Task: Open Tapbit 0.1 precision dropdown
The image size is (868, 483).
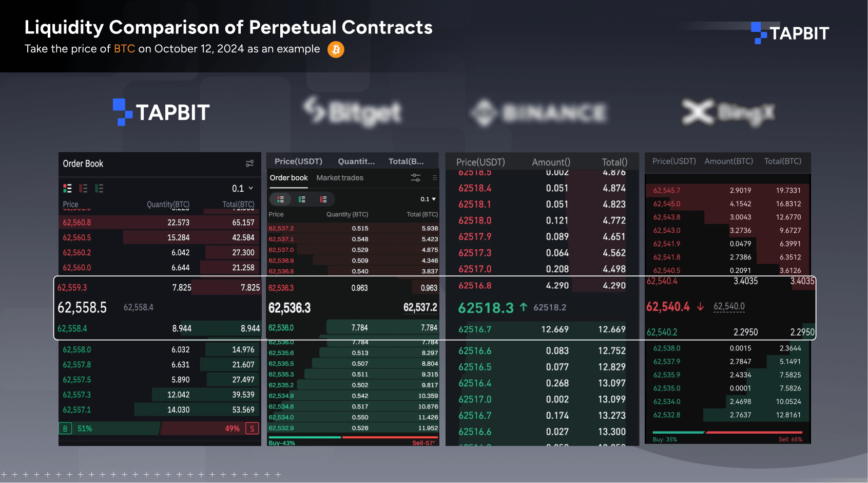Action: [242, 188]
